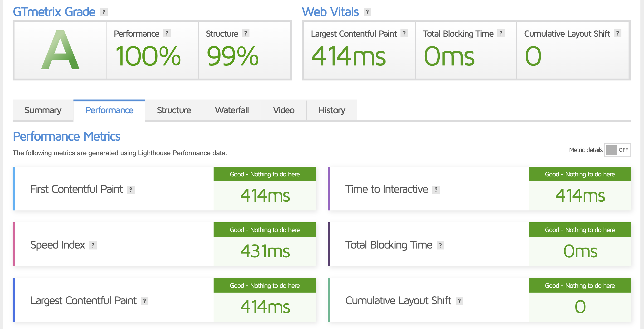
Task: Click the 100% Performance score
Action: [x=148, y=56]
